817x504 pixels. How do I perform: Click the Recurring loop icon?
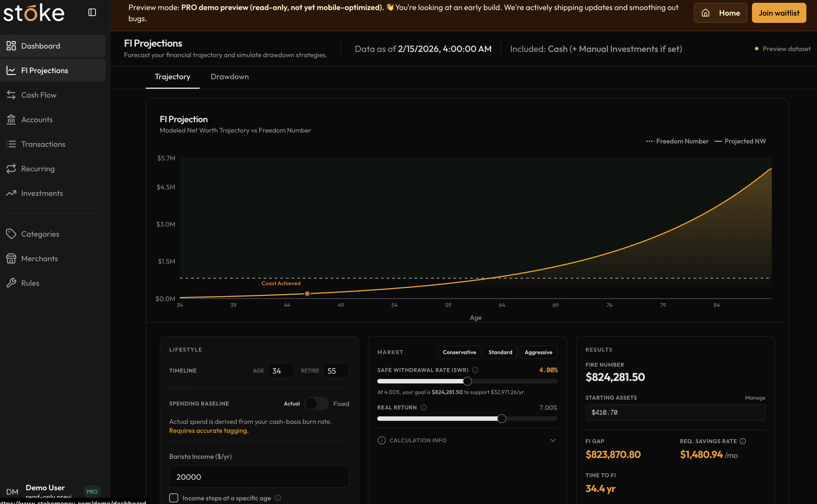tap(11, 169)
